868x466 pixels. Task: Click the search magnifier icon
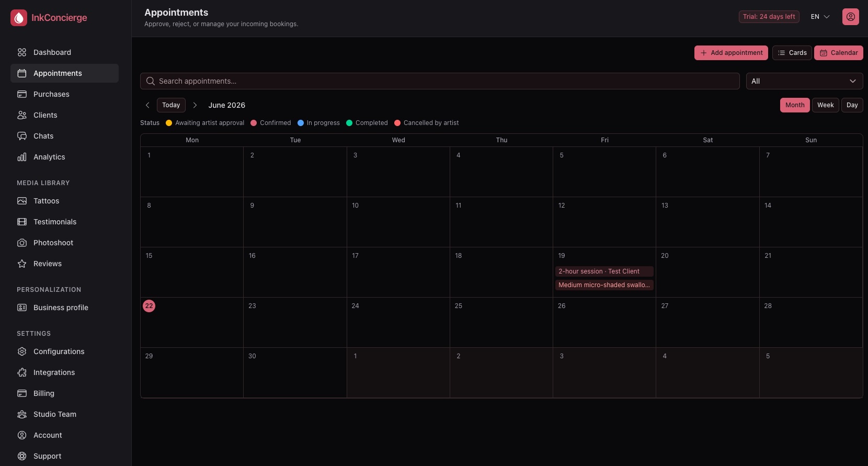(x=151, y=81)
